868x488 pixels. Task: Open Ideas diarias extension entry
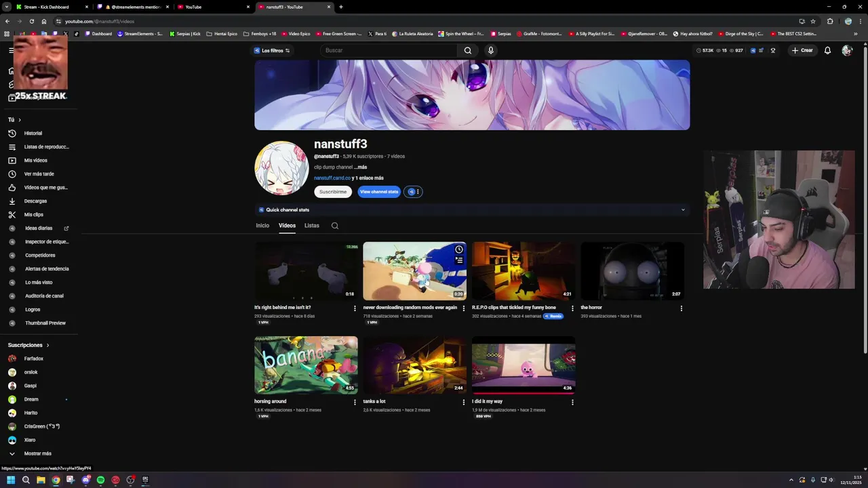coord(39,228)
